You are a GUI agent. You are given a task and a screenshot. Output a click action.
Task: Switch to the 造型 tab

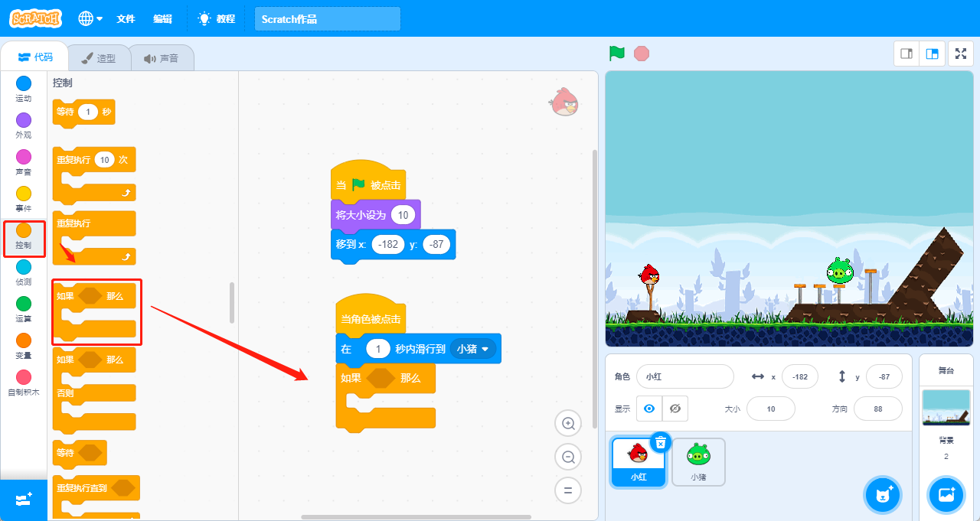coord(99,58)
